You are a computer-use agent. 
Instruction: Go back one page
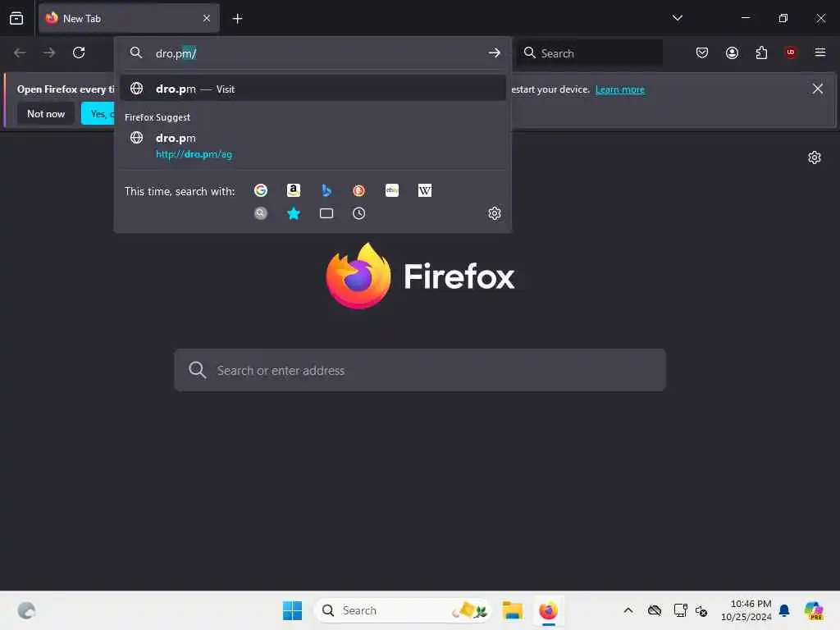(x=20, y=52)
